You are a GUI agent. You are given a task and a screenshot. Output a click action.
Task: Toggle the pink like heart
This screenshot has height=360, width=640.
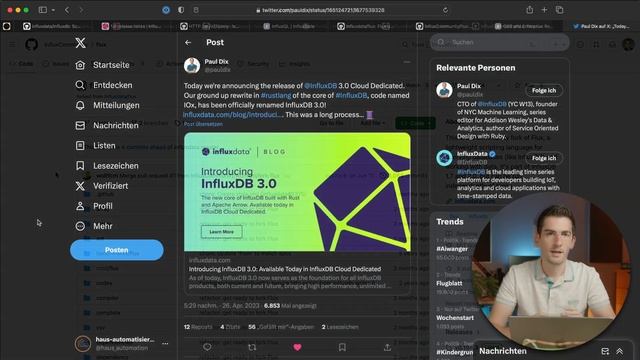pyautogui.click(x=297, y=347)
